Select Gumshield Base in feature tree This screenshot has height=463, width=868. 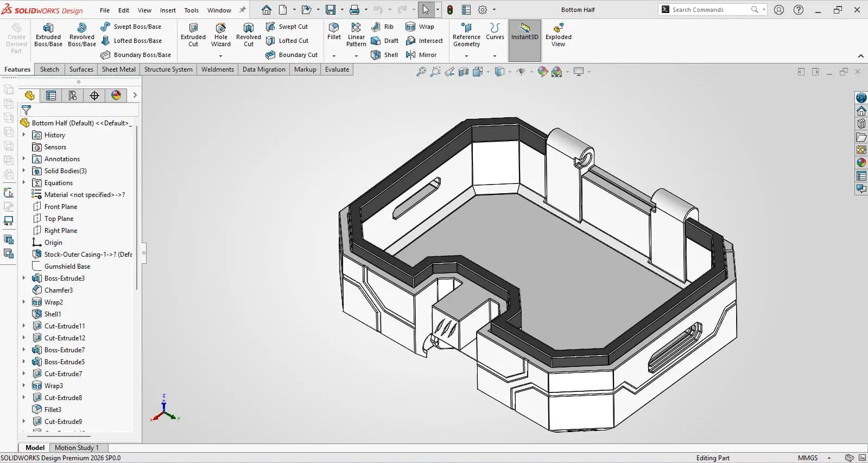pyautogui.click(x=67, y=267)
